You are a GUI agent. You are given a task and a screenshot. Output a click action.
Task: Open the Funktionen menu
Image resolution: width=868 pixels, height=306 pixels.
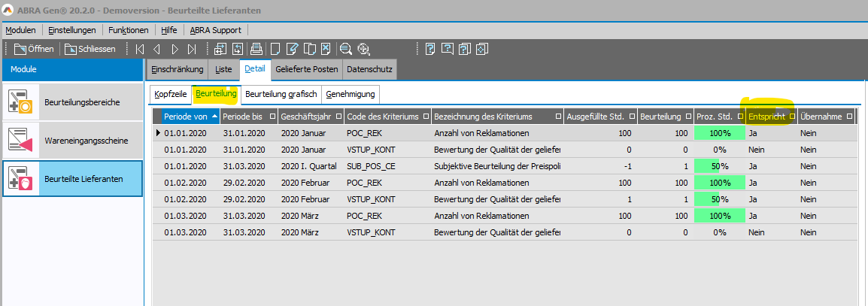click(x=128, y=30)
